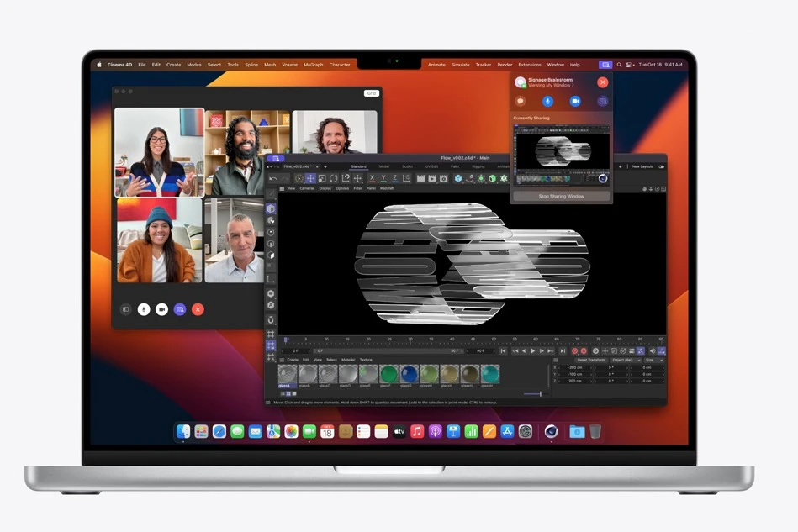
Task: Turn off camera in FaceTime window
Action: pos(161,309)
